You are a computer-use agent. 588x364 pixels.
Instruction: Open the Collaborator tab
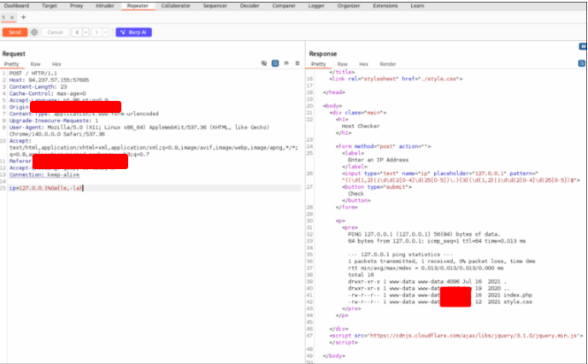coord(175,5)
